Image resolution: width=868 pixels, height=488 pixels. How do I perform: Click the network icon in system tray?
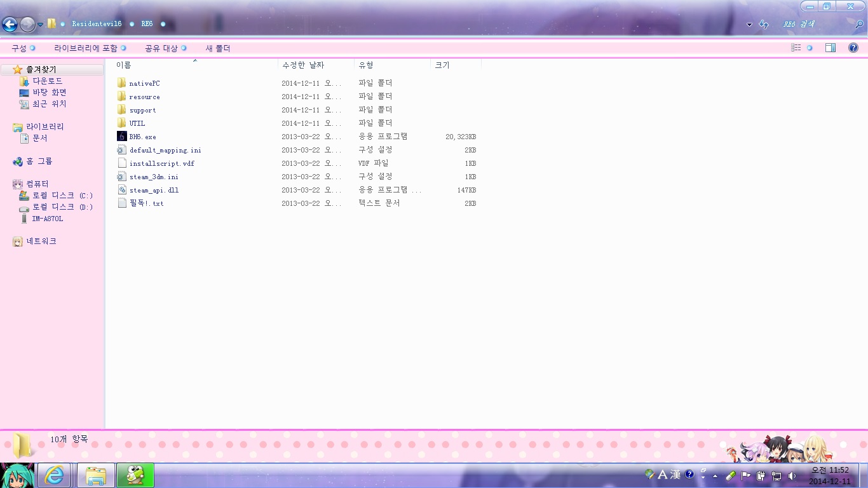coord(776,475)
